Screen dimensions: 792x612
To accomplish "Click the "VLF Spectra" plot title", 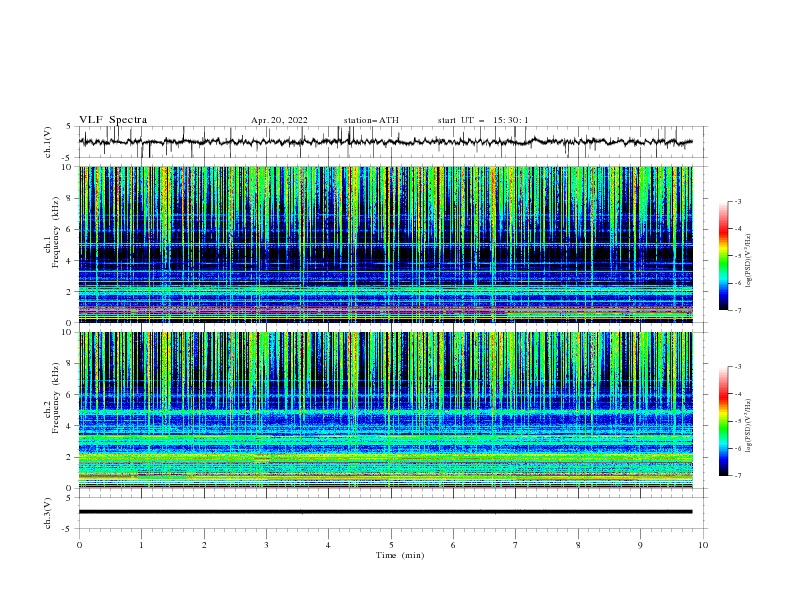I will click(x=113, y=120).
